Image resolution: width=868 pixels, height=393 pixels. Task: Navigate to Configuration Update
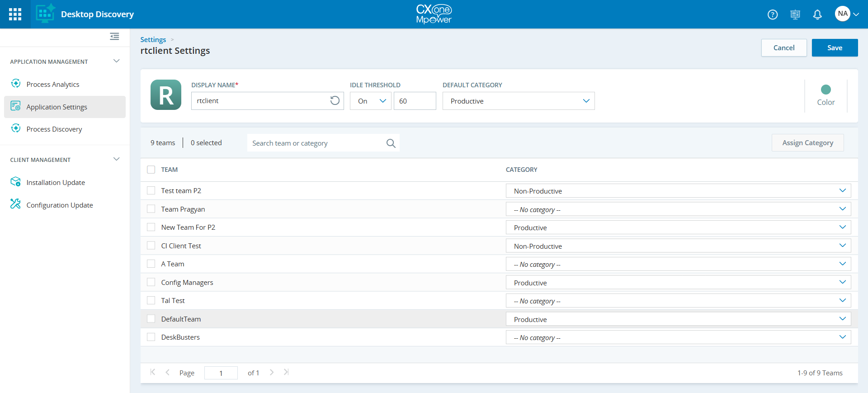click(x=60, y=205)
